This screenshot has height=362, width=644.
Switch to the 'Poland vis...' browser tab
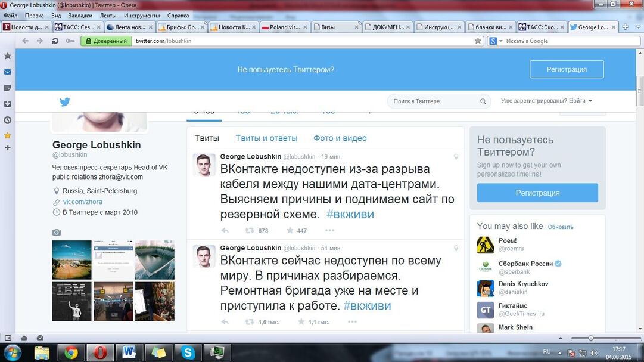tap(284, 27)
